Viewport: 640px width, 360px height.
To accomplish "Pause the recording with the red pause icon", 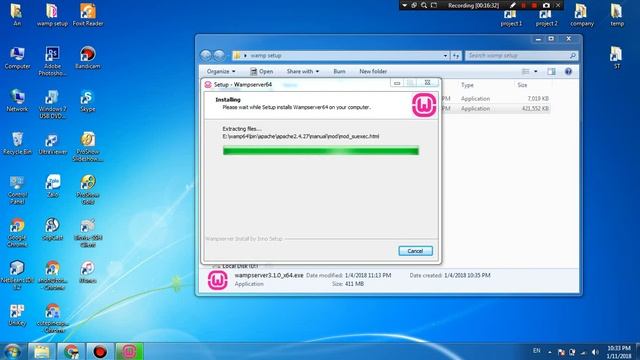I will pos(524,5).
